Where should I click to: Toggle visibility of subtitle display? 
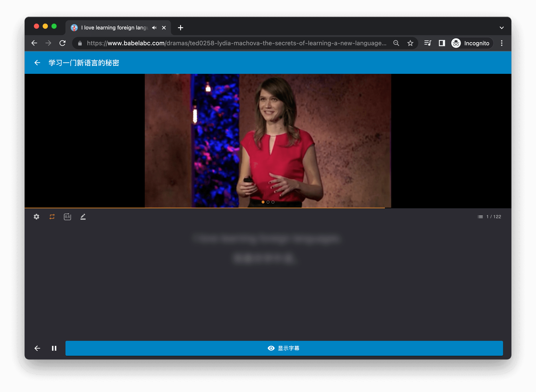click(284, 348)
